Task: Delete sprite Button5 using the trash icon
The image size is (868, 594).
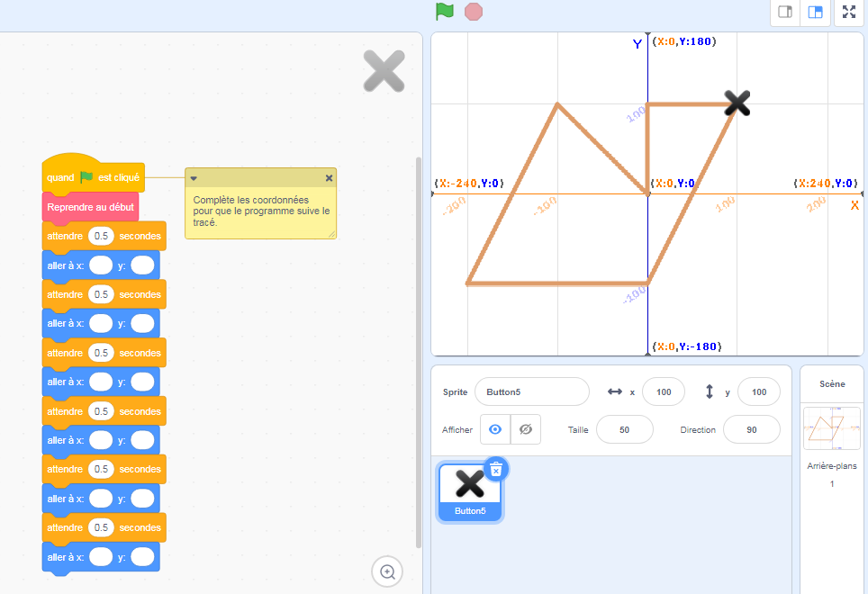Action: pos(495,469)
